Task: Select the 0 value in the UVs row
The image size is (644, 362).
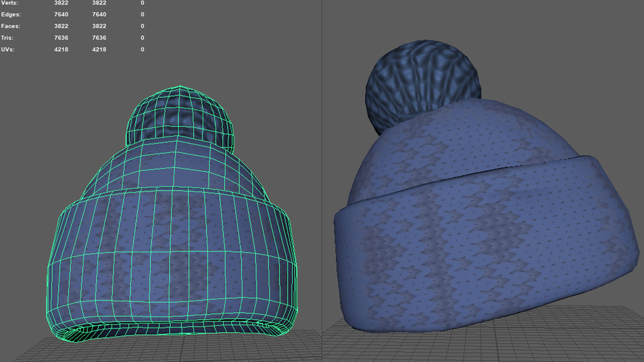Action: (x=143, y=50)
